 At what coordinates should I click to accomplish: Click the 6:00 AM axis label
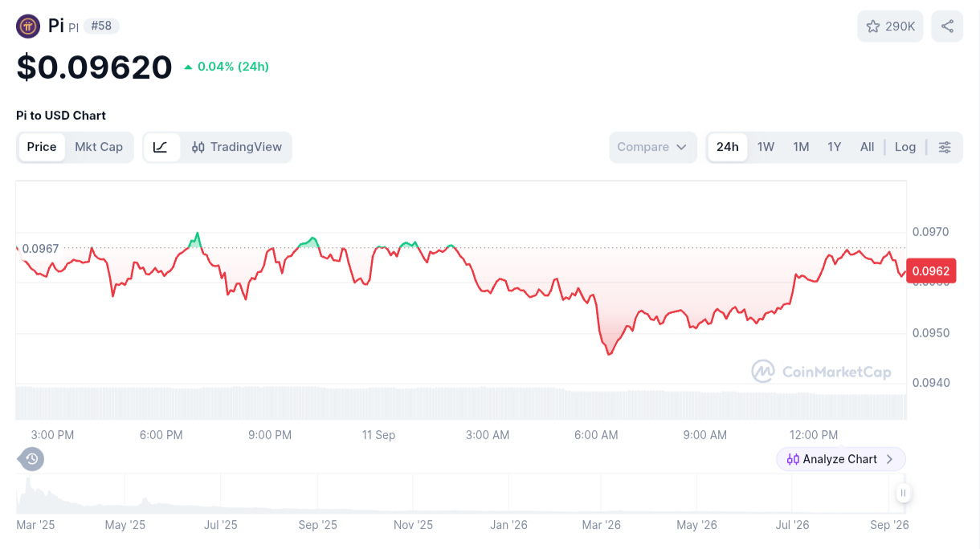[x=596, y=435]
